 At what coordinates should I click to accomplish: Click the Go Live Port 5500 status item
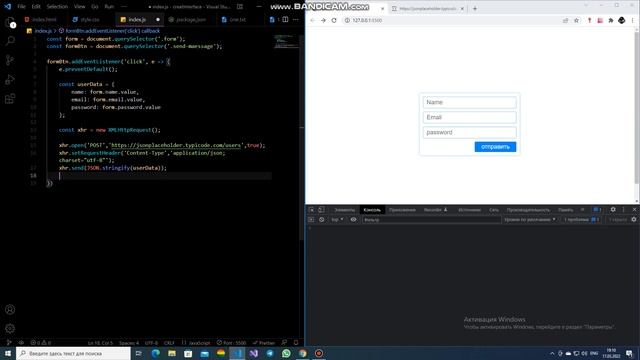(x=231, y=343)
